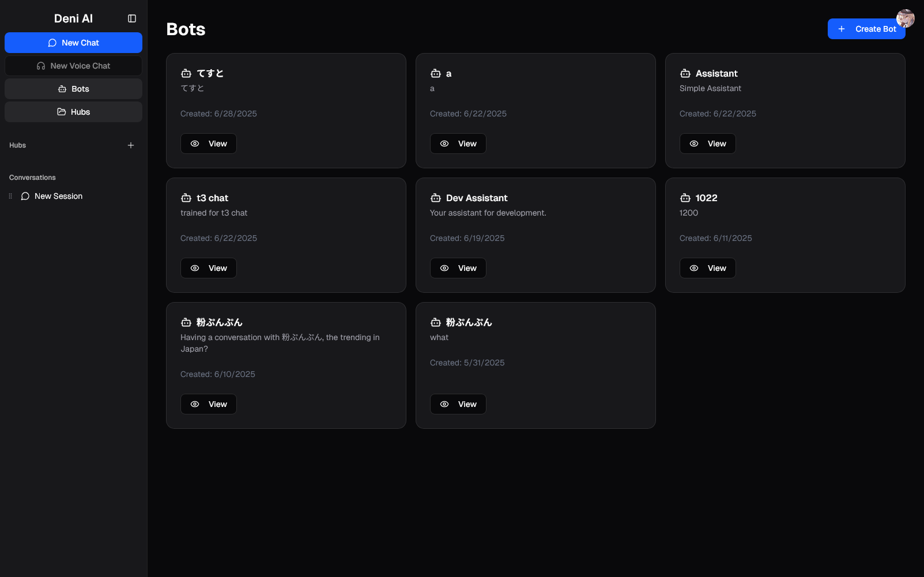Click the chat bubble icon for New Session

click(25, 197)
